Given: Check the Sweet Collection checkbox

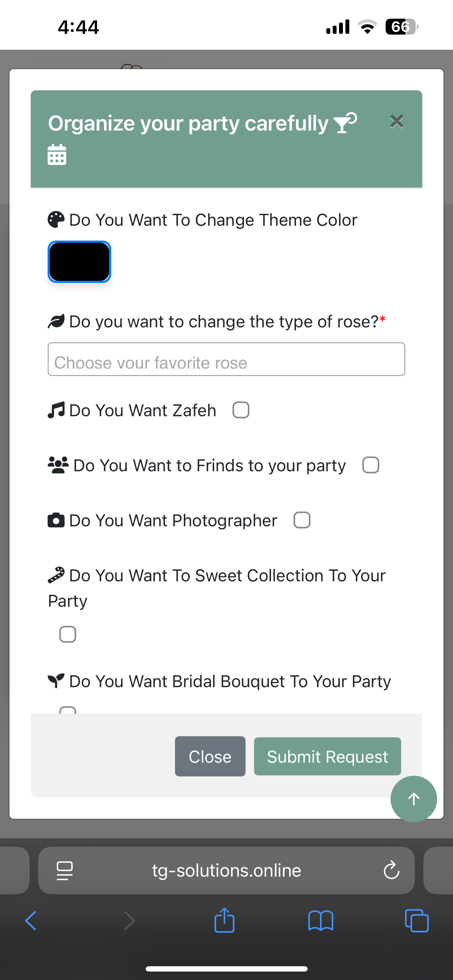Looking at the screenshot, I should (x=68, y=634).
